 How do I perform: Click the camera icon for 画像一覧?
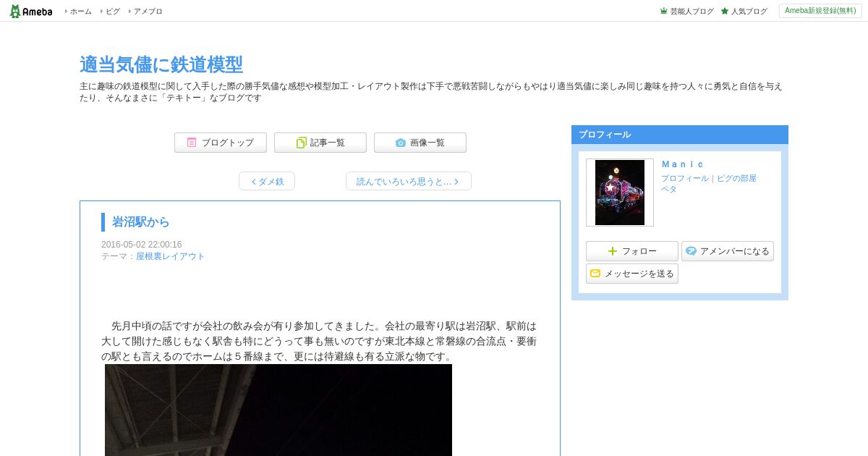coord(401,143)
